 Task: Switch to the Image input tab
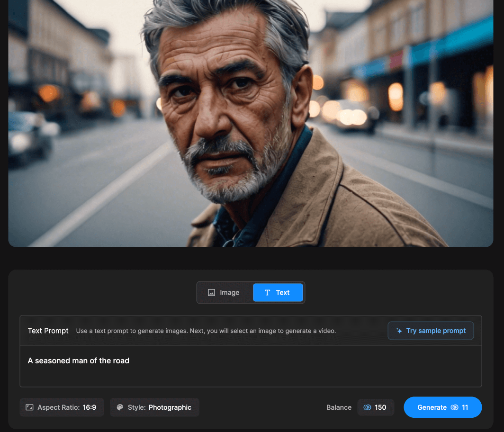pos(225,293)
